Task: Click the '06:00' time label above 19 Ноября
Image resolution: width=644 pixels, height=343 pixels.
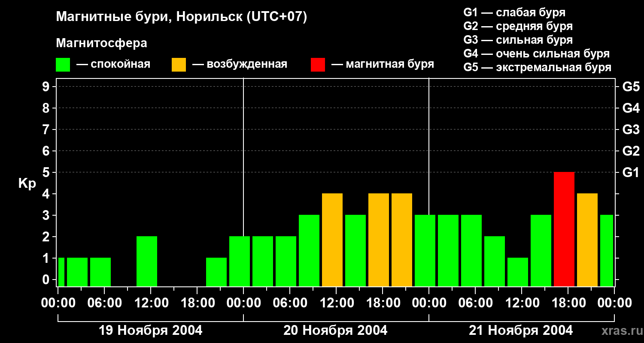Action: [x=104, y=303]
